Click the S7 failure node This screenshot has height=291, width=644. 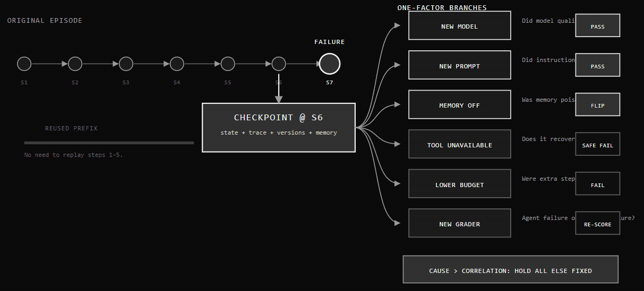point(330,64)
